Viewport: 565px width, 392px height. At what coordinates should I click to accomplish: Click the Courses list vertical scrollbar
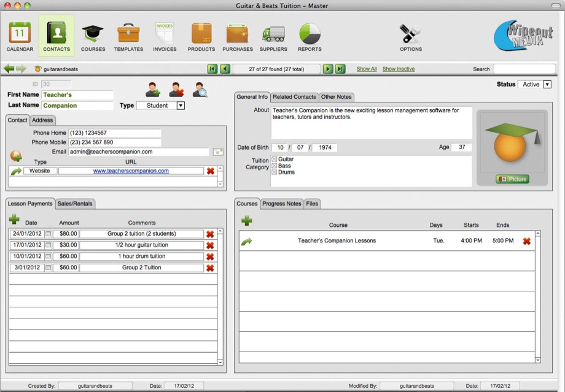point(538,296)
